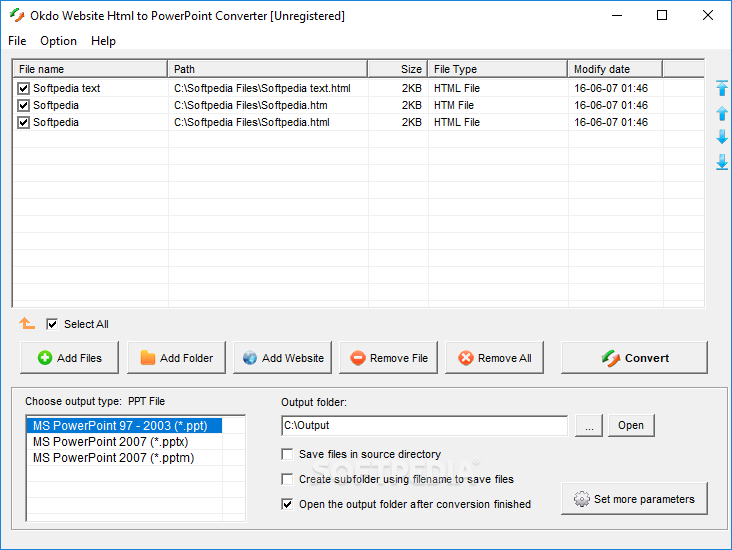Close the converter window
732x550 pixels.
coord(708,15)
